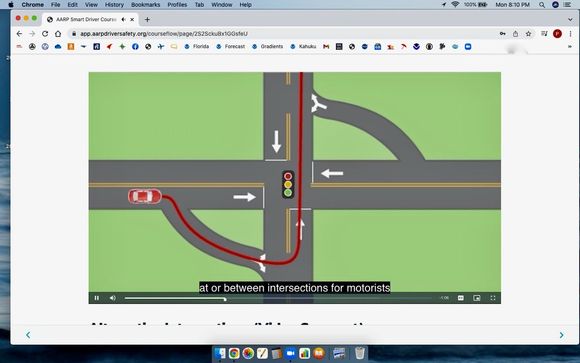Open the Bookmarks menu
The height and width of the screenshot is (363, 580).
tap(145, 4)
